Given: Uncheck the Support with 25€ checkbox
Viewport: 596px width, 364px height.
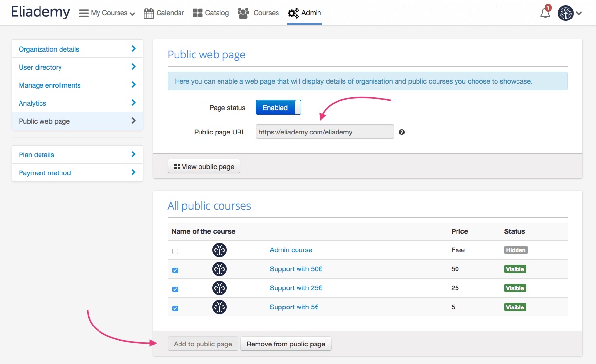Looking at the screenshot, I should 175,289.
